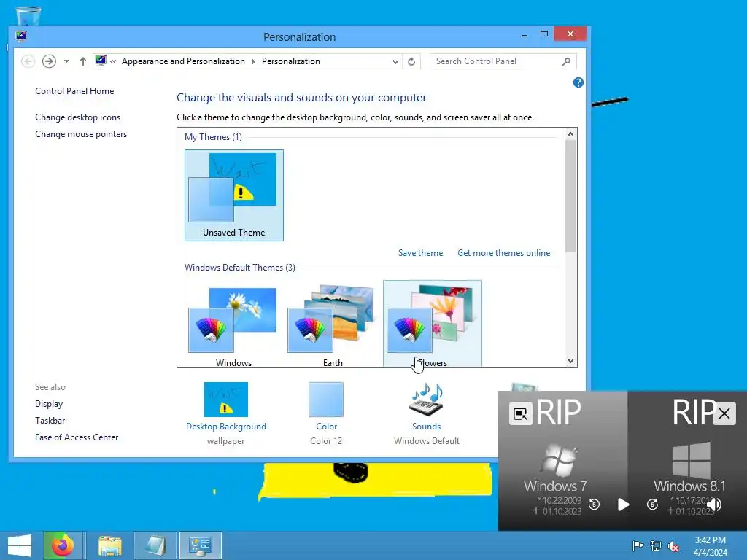
Task: Click the search magnifier icon
Action: [x=566, y=61]
